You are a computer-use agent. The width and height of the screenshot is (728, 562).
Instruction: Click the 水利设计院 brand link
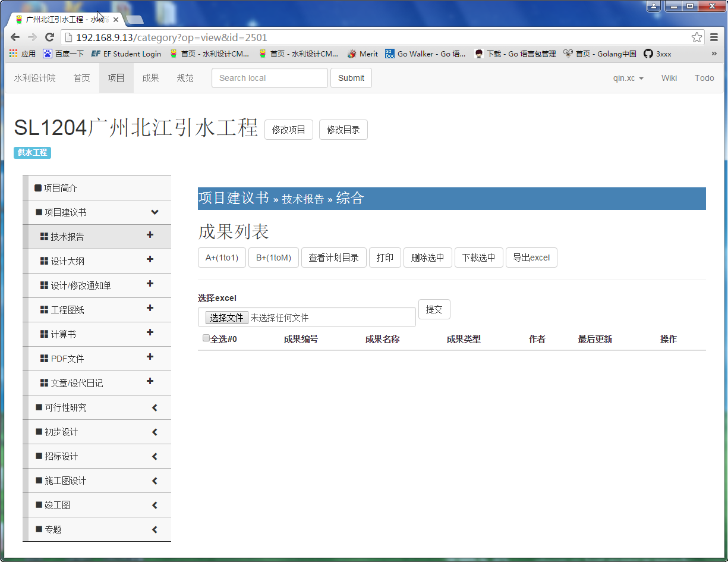point(35,78)
